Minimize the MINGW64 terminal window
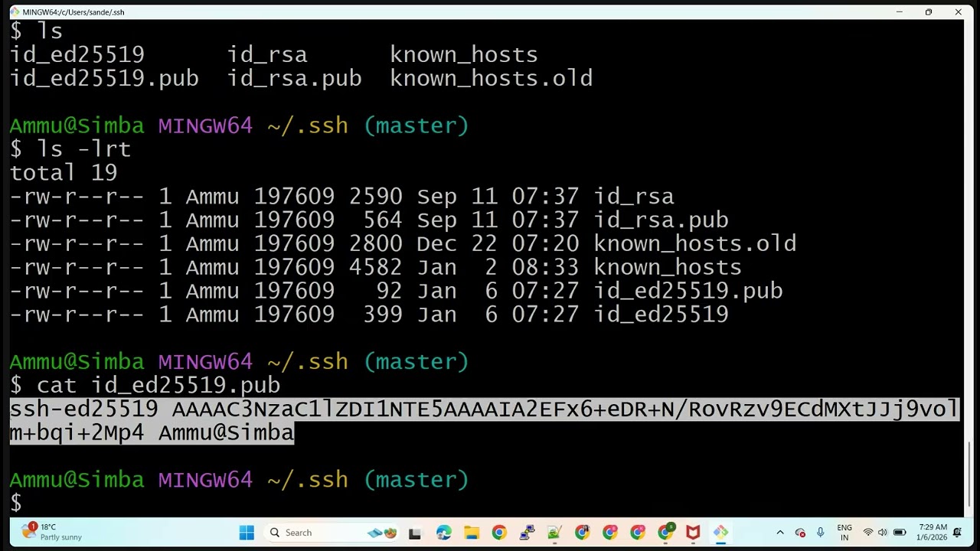The image size is (980, 551). [x=900, y=12]
